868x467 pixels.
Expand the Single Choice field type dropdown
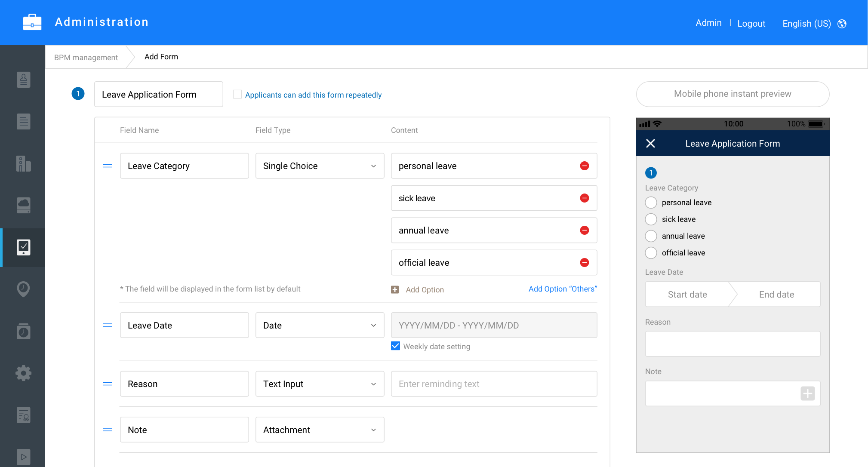click(320, 166)
